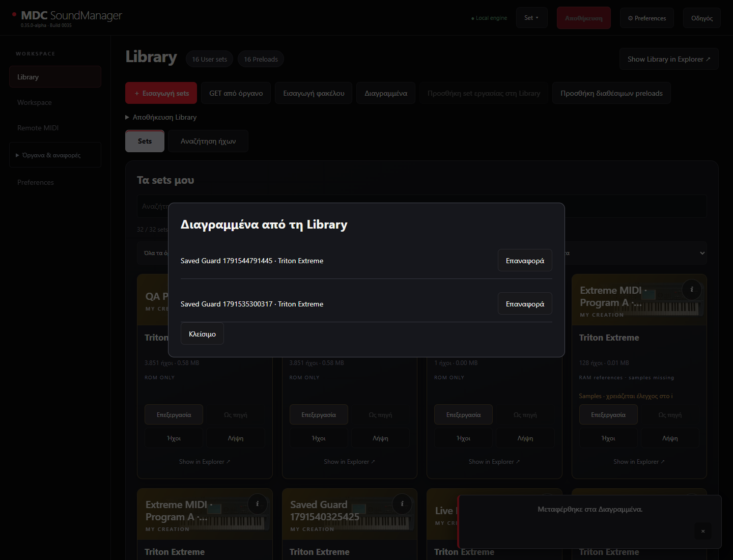Click Επεξεργασία on the 128 ήχοι card
This screenshot has height=560, width=733.
click(608, 415)
